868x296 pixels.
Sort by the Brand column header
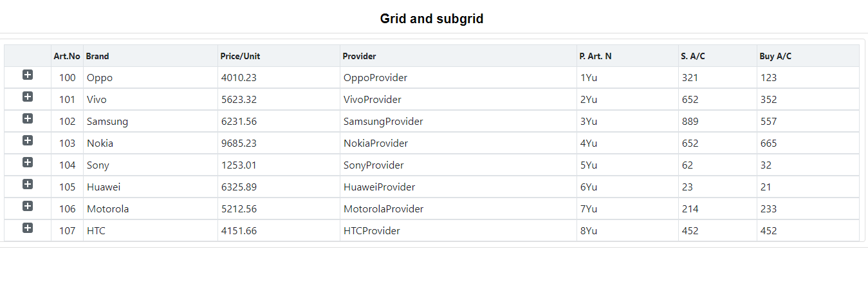coord(98,56)
